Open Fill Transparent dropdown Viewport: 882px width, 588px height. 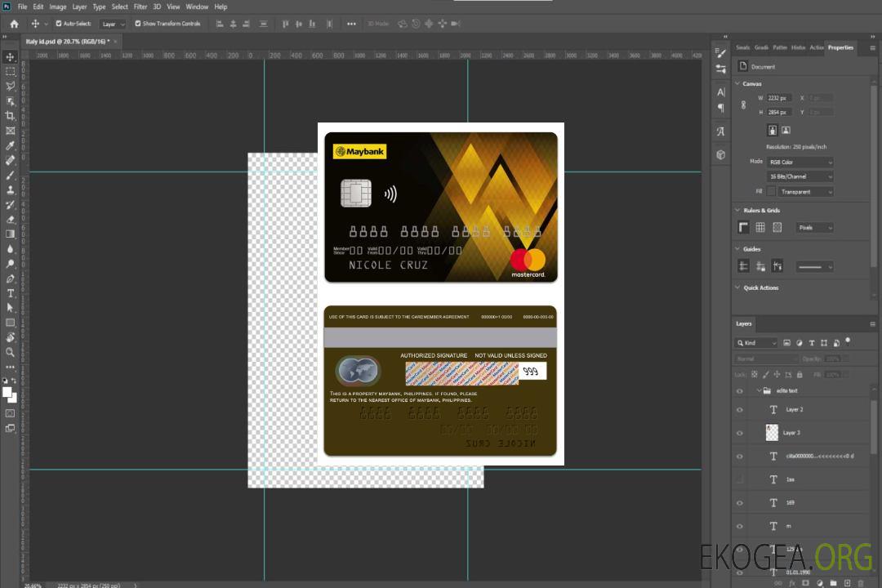point(805,192)
